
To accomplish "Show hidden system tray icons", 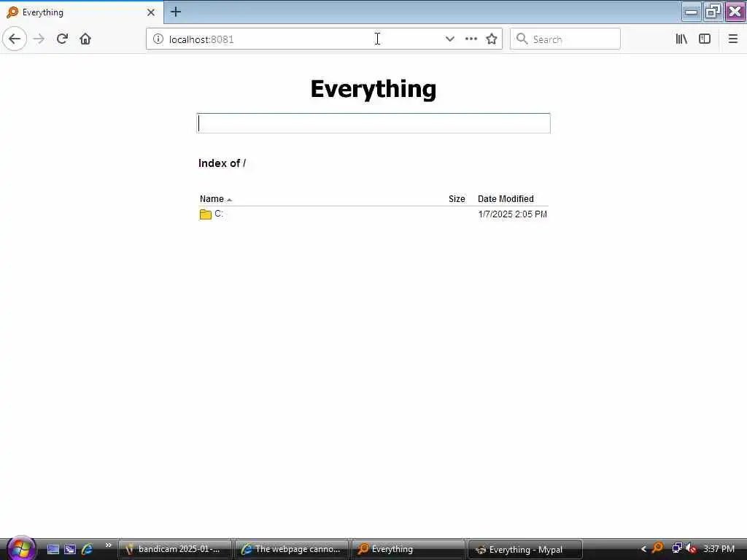I will (x=643, y=549).
